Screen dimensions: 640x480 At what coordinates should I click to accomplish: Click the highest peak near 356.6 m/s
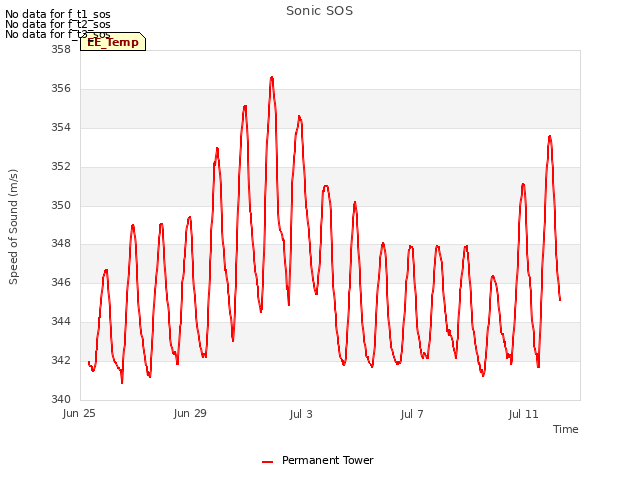pyautogui.click(x=272, y=77)
